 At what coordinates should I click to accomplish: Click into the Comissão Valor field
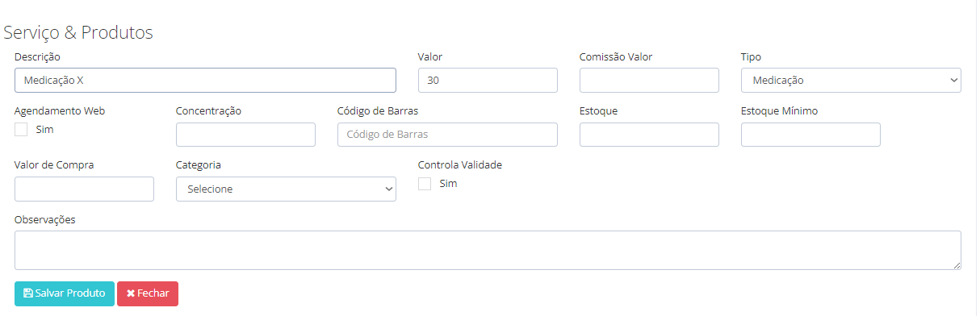pos(649,80)
